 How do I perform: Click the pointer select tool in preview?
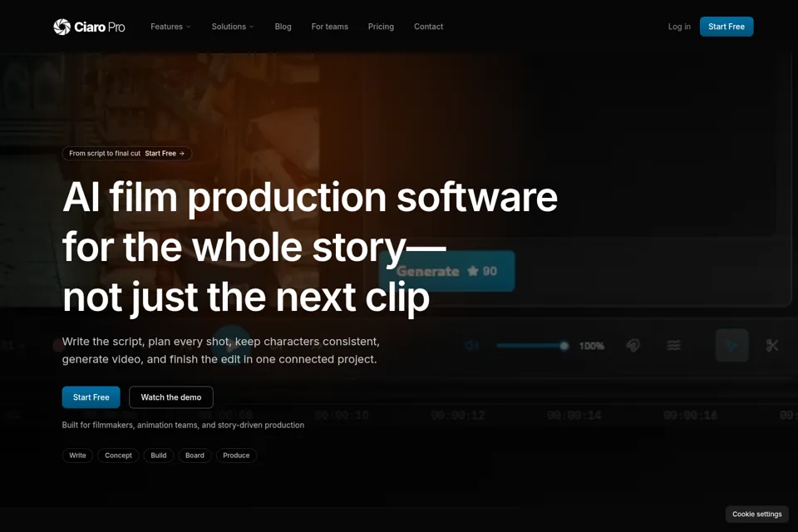click(x=731, y=346)
